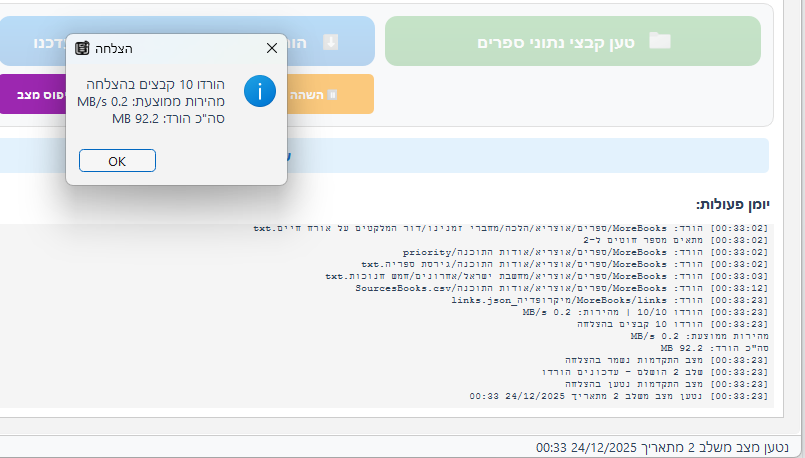Click the status bar text at the bottom
Viewport: 805px width, 458px height.
tap(662, 446)
